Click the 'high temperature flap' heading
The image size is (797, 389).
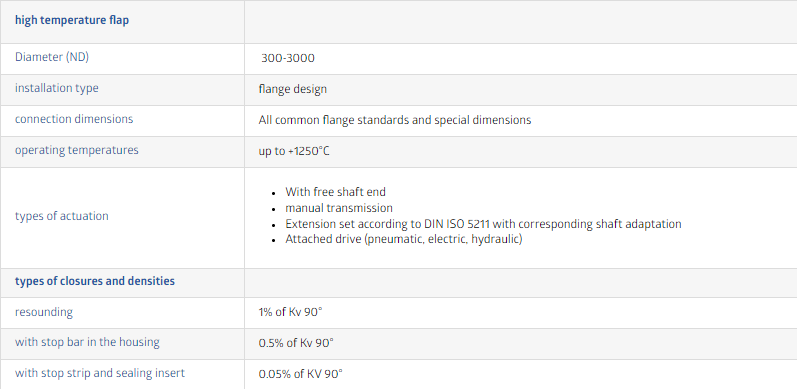tap(72, 20)
